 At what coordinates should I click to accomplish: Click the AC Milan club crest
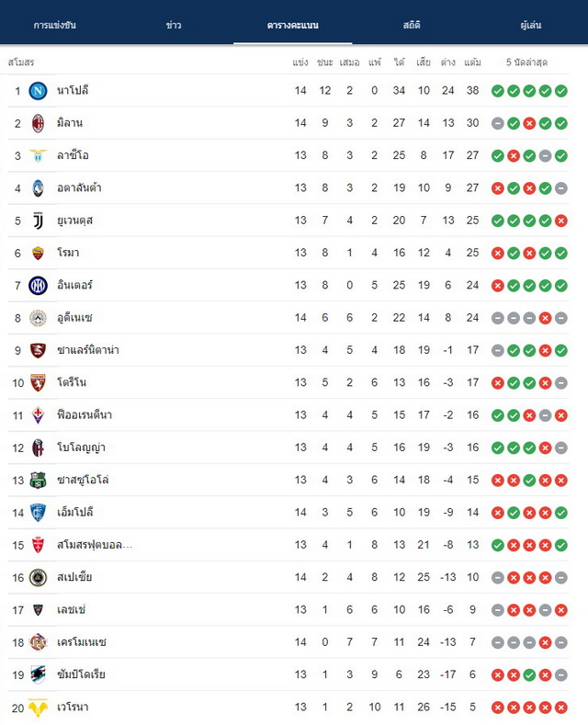(38, 123)
